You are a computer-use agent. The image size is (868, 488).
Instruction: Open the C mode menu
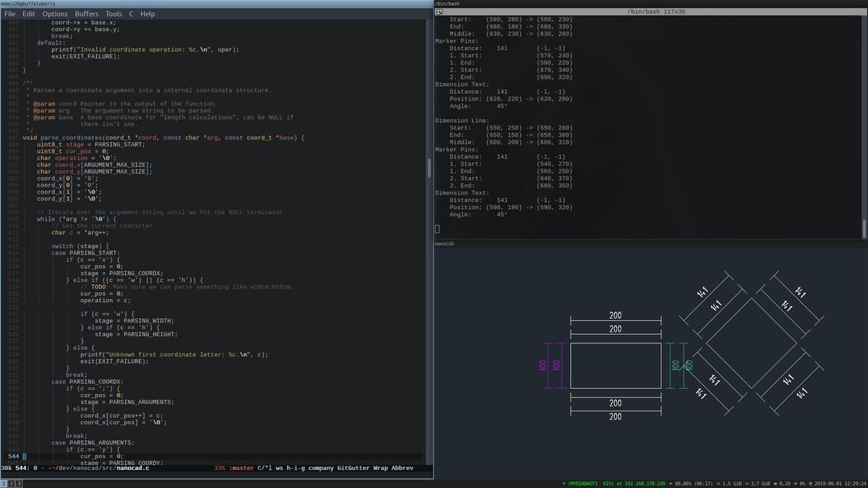click(131, 14)
